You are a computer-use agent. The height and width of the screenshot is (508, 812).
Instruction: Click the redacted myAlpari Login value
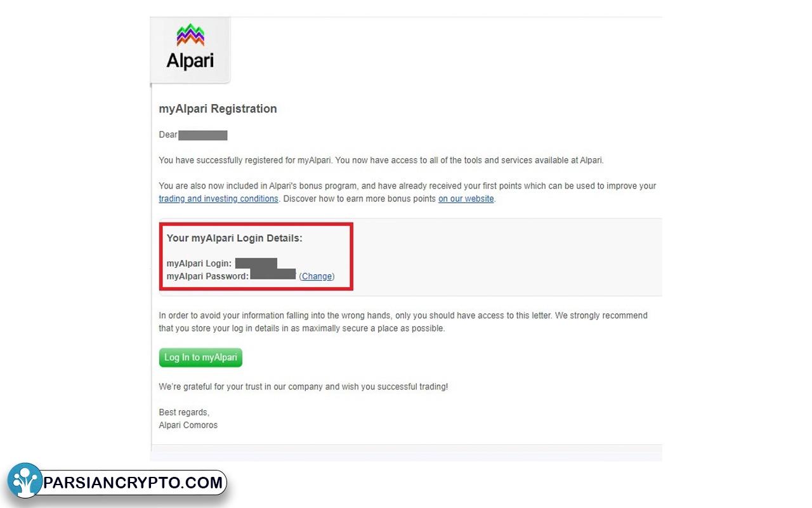point(256,263)
